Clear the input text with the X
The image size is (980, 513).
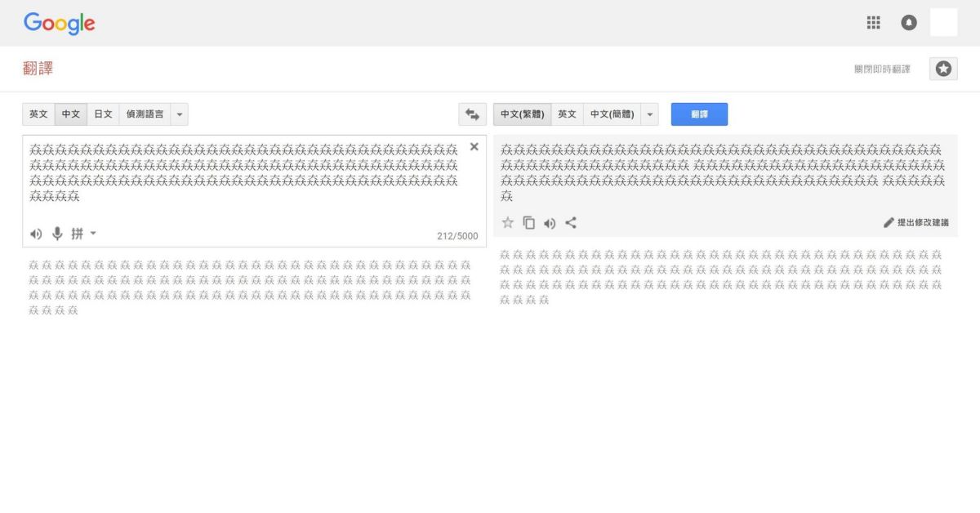(x=474, y=146)
